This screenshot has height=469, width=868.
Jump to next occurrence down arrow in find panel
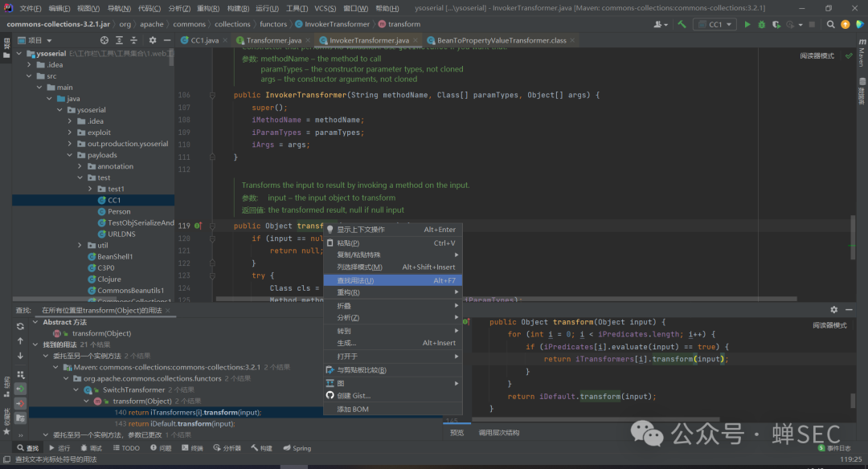(x=20, y=355)
